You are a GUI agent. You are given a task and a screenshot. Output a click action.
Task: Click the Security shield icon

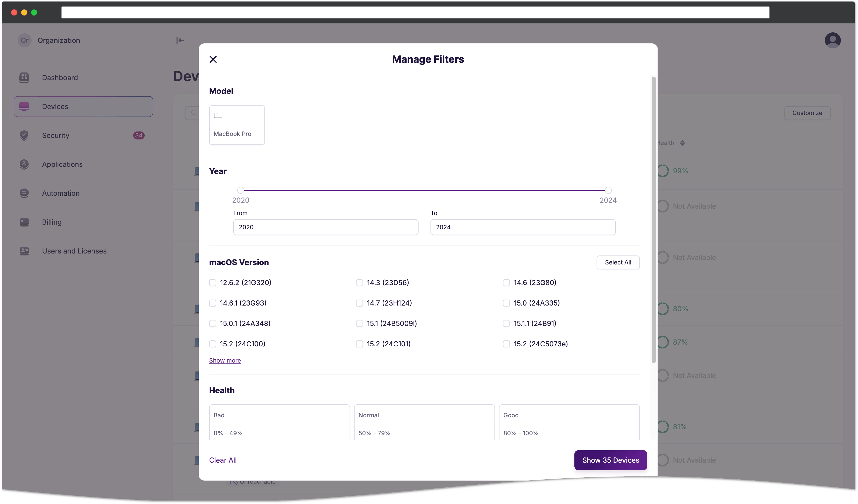[x=24, y=135]
